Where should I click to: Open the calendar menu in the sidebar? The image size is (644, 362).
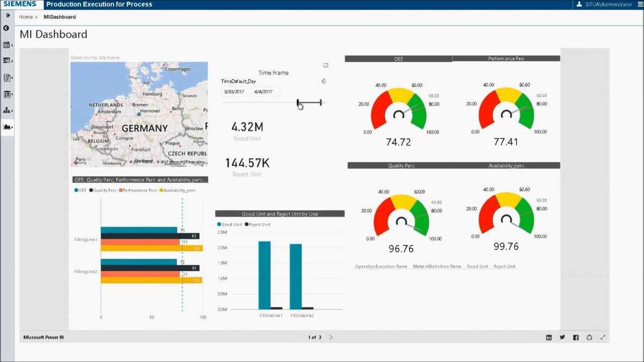click(x=8, y=45)
